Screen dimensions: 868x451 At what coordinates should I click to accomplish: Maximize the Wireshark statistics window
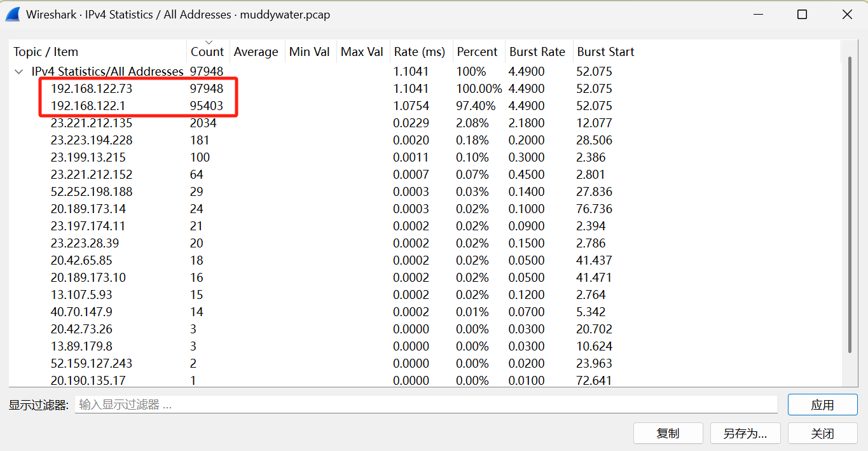pos(803,14)
